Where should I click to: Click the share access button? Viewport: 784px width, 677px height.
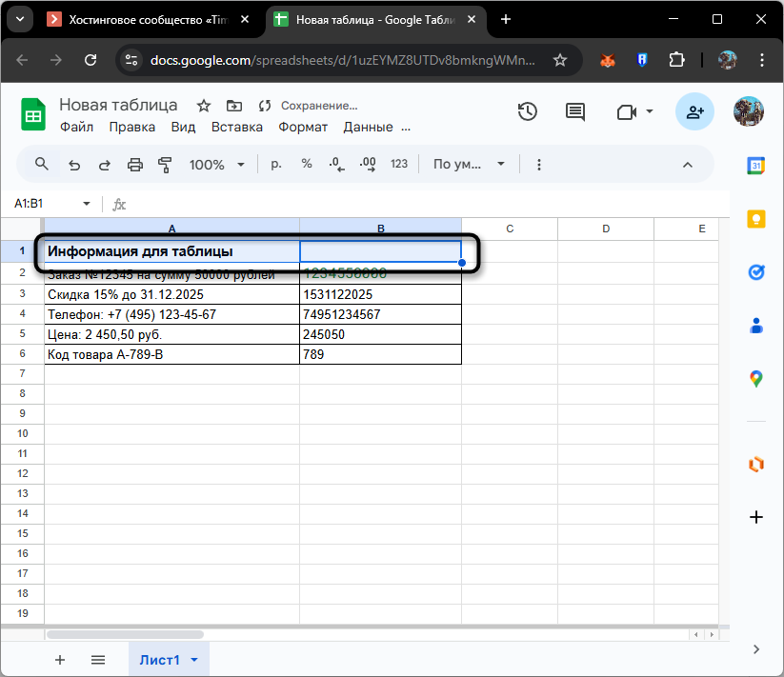coord(695,112)
